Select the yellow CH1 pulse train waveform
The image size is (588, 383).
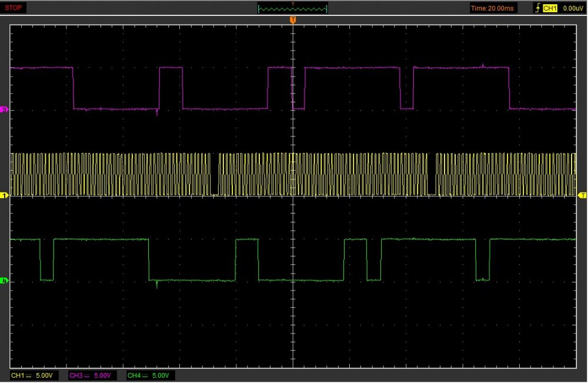tap(118, 174)
